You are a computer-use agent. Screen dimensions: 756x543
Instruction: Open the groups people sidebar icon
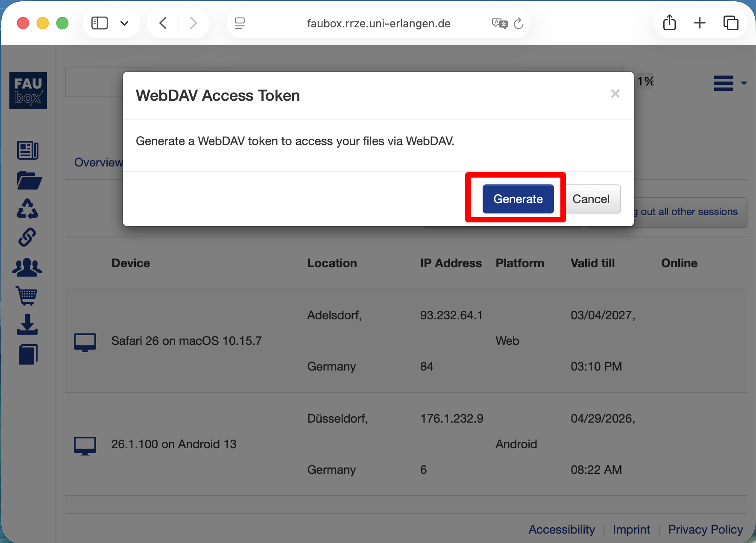click(27, 267)
